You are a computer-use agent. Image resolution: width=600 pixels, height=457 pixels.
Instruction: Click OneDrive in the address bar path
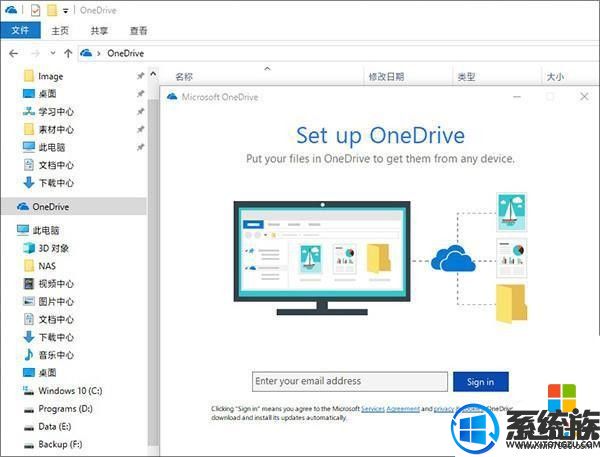(126, 53)
